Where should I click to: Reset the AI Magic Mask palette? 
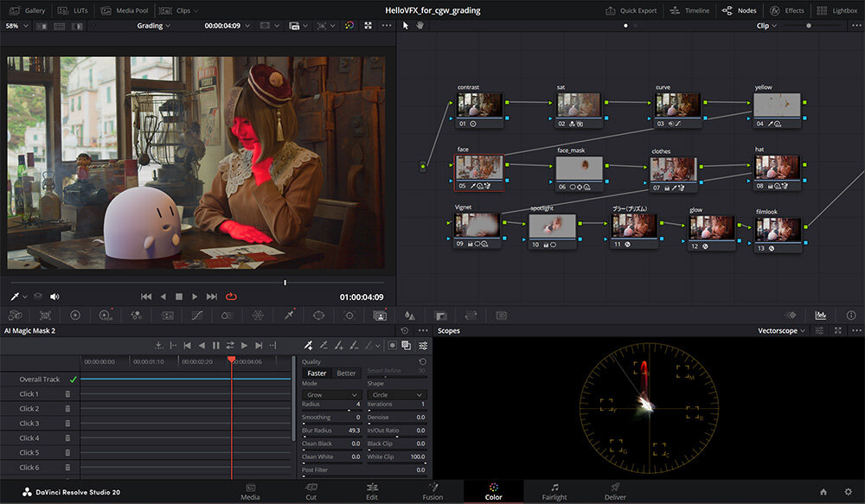pos(405,331)
